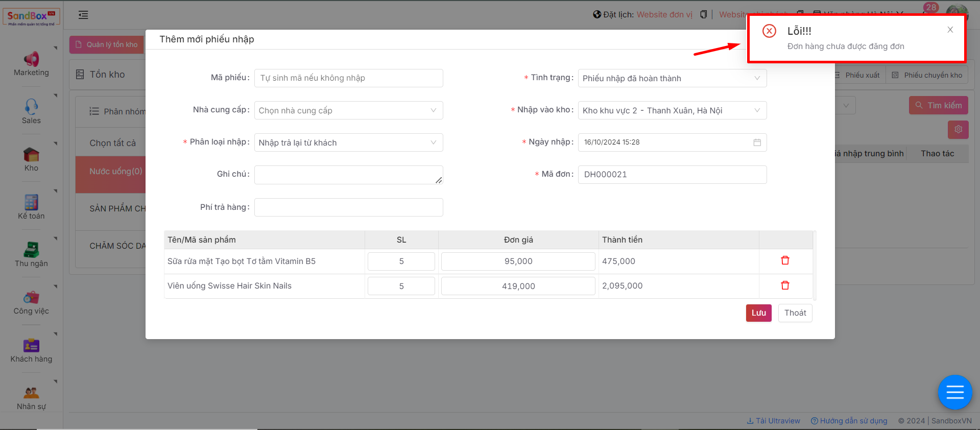The height and width of the screenshot is (430, 980).
Task: Open the Nhập vào kho warehouse dropdown
Action: (672, 110)
